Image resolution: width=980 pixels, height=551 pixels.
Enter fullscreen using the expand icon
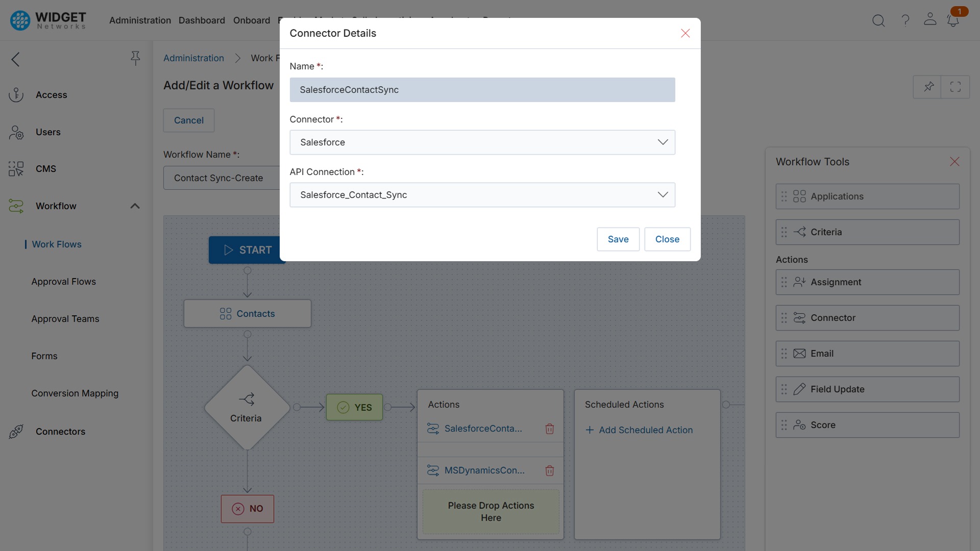[x=955, y=87]
